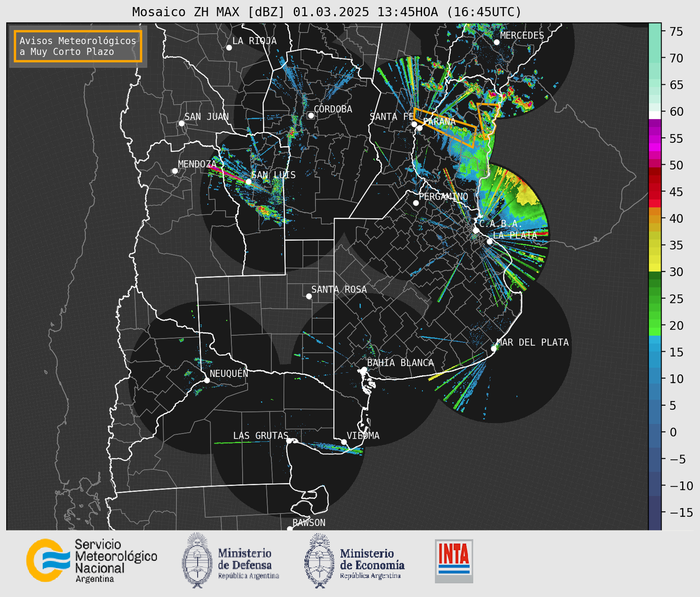This screenshot has width=700, height=597.
Task: Click the PERGAMINO label text
Action: click(x=443, y=196)
